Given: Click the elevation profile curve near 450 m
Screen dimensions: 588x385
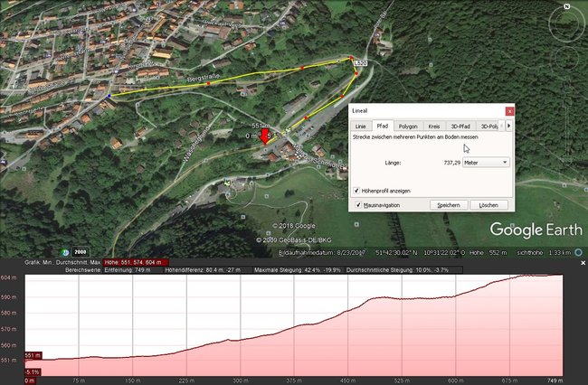Looking at the screenshot, I should pos(348,311).
